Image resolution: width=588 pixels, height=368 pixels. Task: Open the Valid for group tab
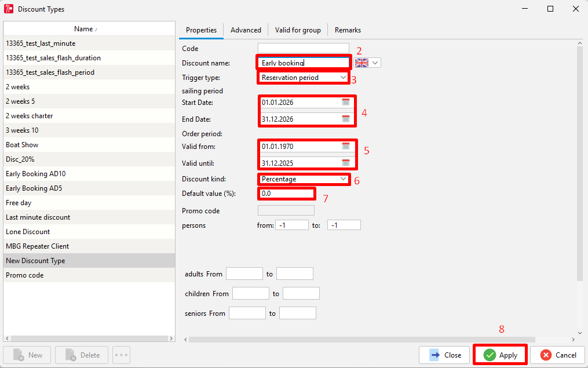(x=298, y=30)
